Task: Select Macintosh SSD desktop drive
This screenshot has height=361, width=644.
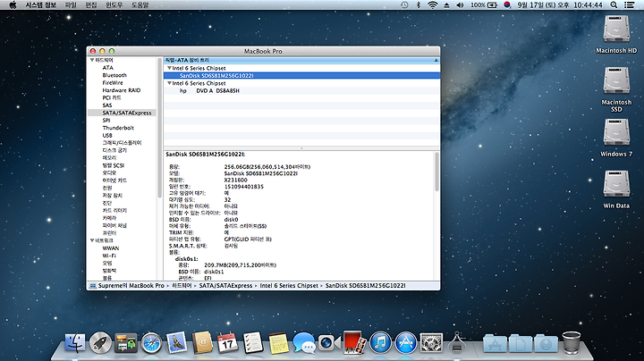Action: click(616, 89)
